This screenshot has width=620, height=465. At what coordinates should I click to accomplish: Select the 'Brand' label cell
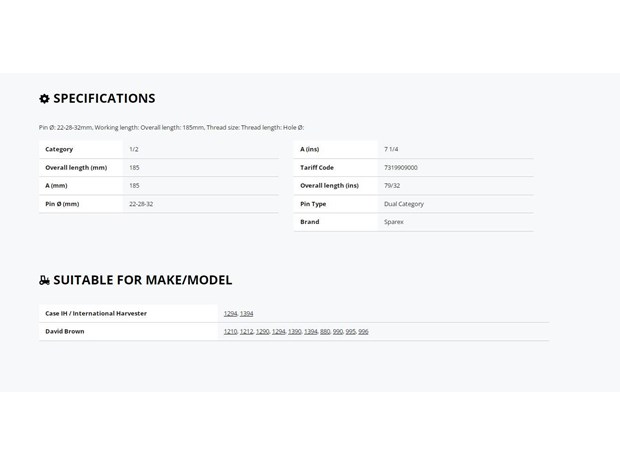(336, 222)
